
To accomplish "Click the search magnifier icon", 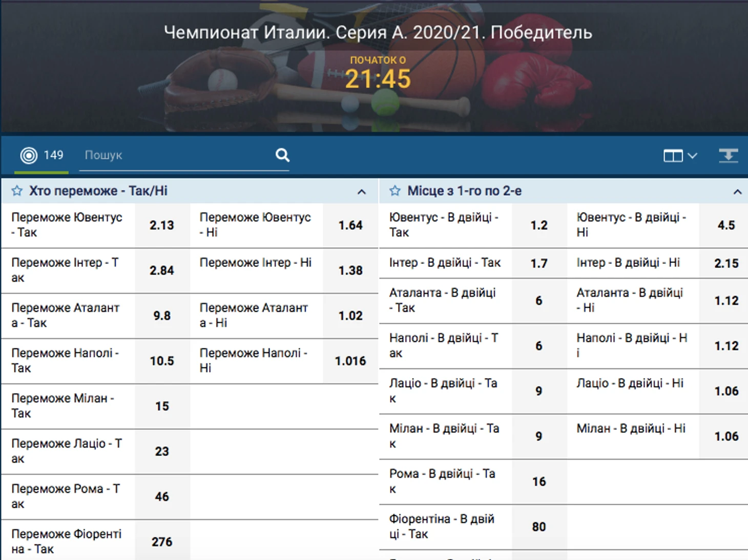I will (282, 155).
